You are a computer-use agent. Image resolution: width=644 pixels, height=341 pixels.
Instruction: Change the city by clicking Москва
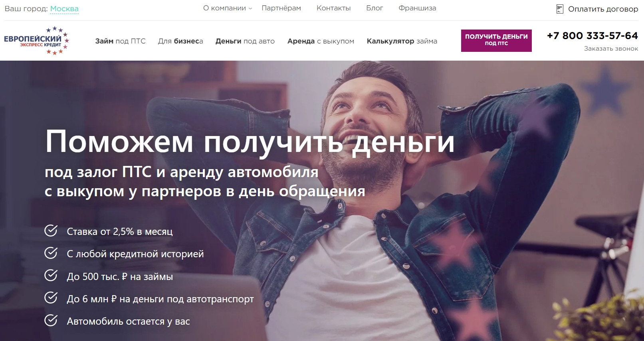64,9
